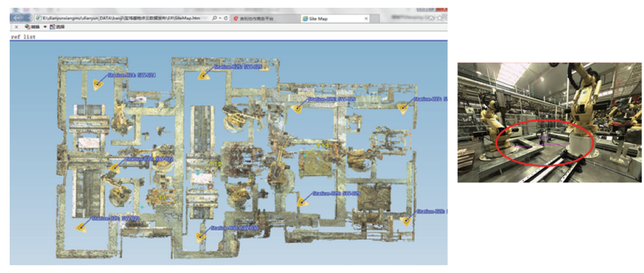The height and width of the screenshot is (273, 644).
Task: Click the Station 024 scan marker icon
Action: tap(98, 85)
